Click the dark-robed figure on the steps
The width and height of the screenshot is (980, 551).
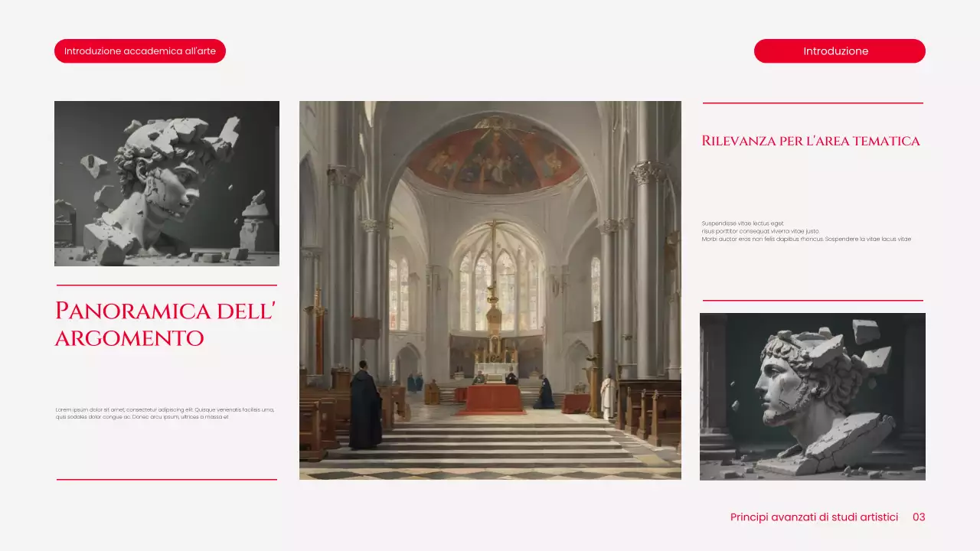point(365,406)
